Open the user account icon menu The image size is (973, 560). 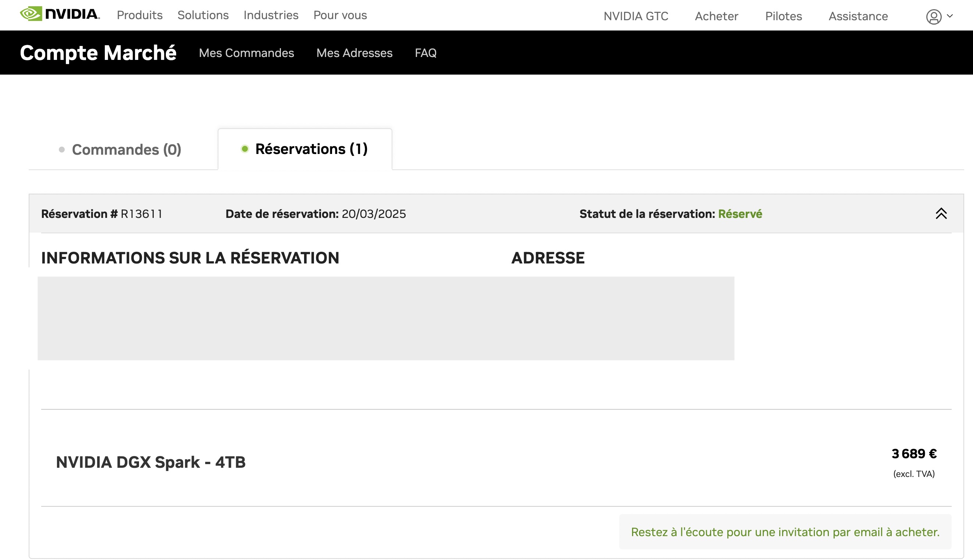[x=933, y=17]
